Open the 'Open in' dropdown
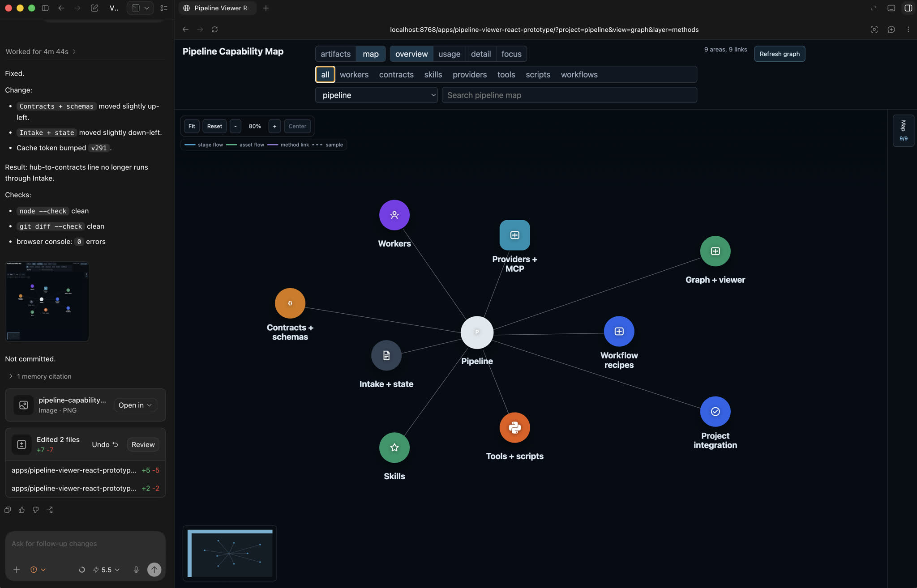Image resolution: width=917 pixels, height=588 pixels. pos(135,405)
